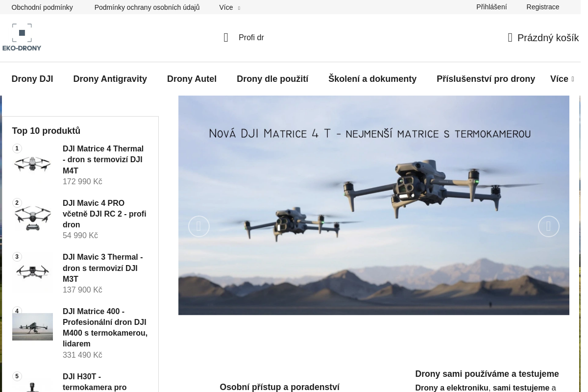The width and height of the screenshot is (588, 392).
Task: Open the Drony DJI menu
Action: (x=32, y=79)
